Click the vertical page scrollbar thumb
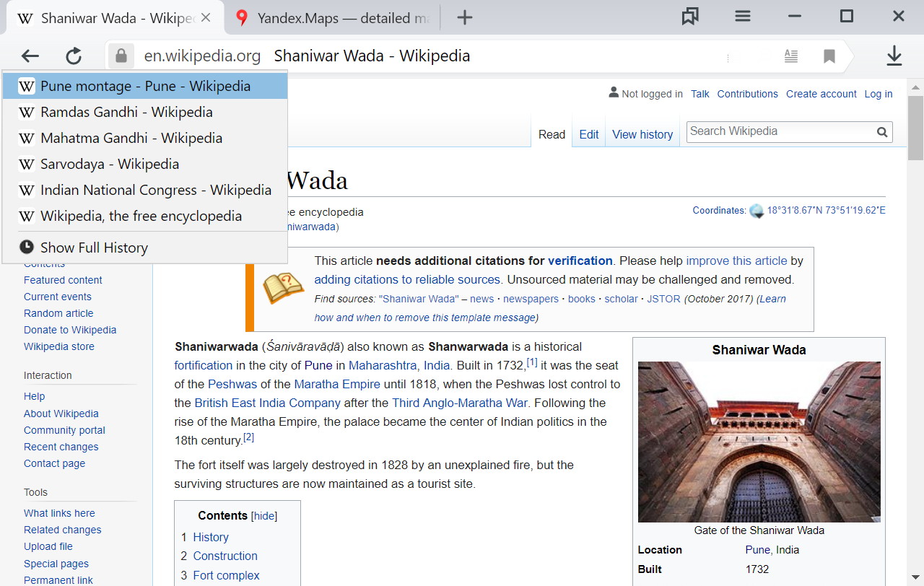The height and width of the screenshot is (586, 924). coord(915,128)
